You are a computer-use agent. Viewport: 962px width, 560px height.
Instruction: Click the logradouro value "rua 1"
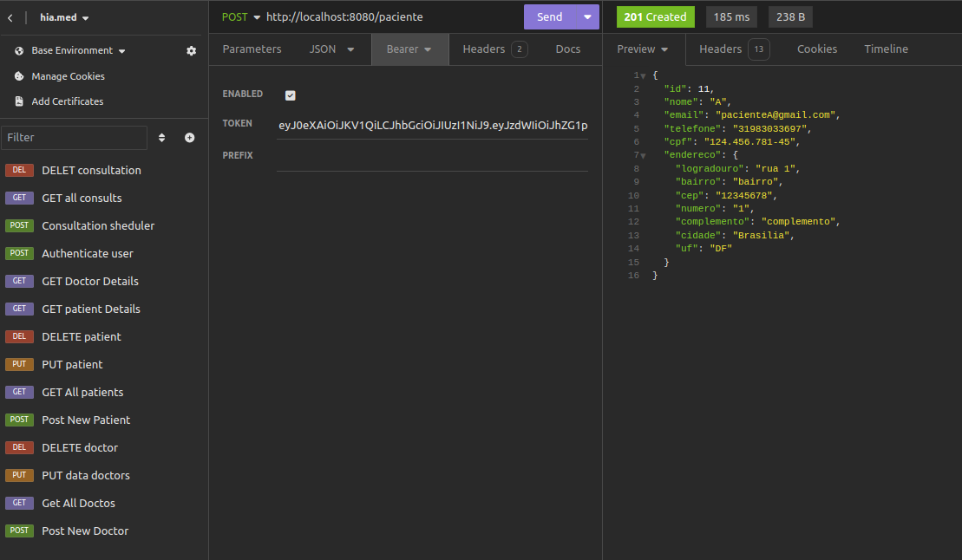pyautogui.click(x=775, y=169)
